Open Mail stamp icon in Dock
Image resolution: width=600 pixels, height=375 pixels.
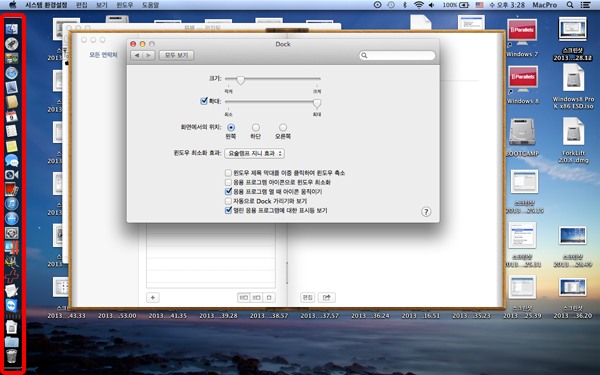[x=11, y=87]
